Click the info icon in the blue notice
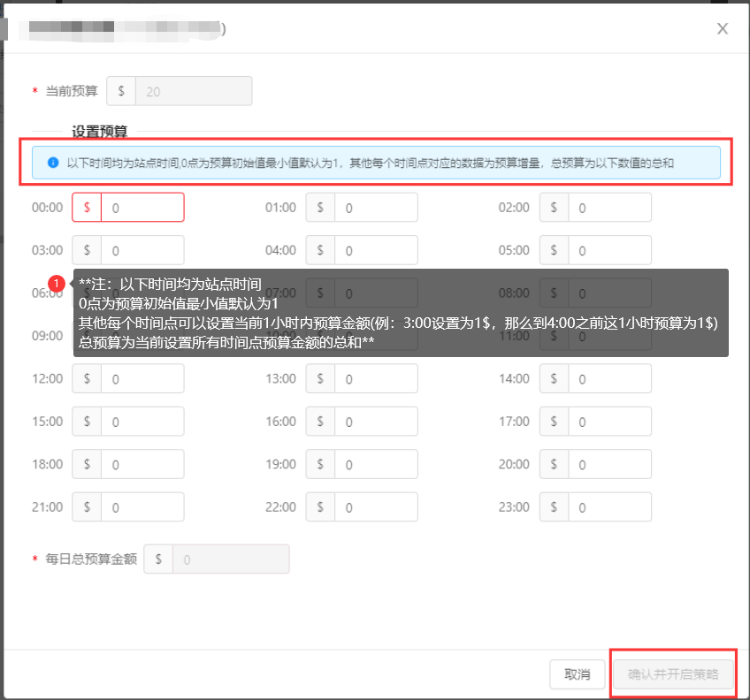 [53, 163]
